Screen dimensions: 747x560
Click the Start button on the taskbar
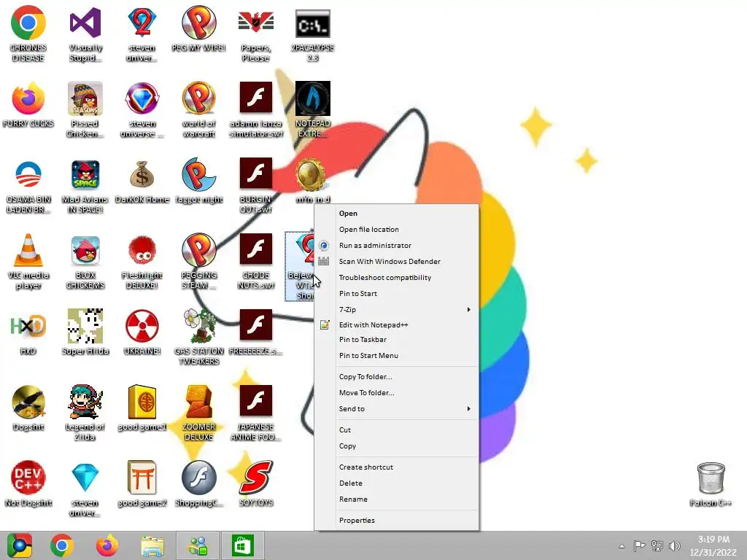point(20,545)
